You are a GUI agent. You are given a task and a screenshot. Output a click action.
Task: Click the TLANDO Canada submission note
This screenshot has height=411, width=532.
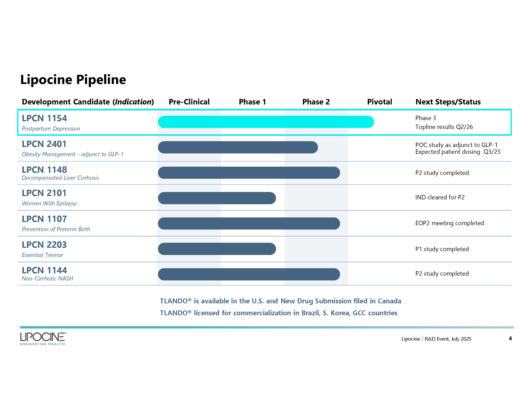click(x=280, y=301)
